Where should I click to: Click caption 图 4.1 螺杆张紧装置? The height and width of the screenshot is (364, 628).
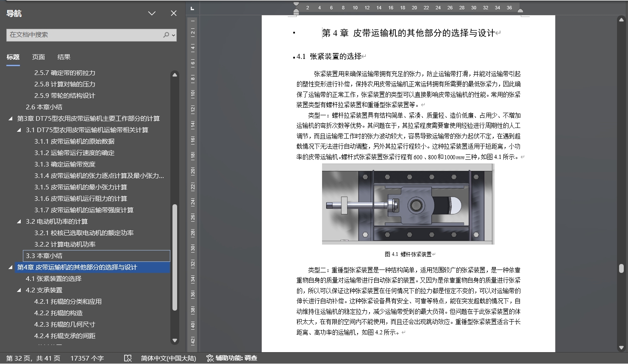tap(408, 254)
